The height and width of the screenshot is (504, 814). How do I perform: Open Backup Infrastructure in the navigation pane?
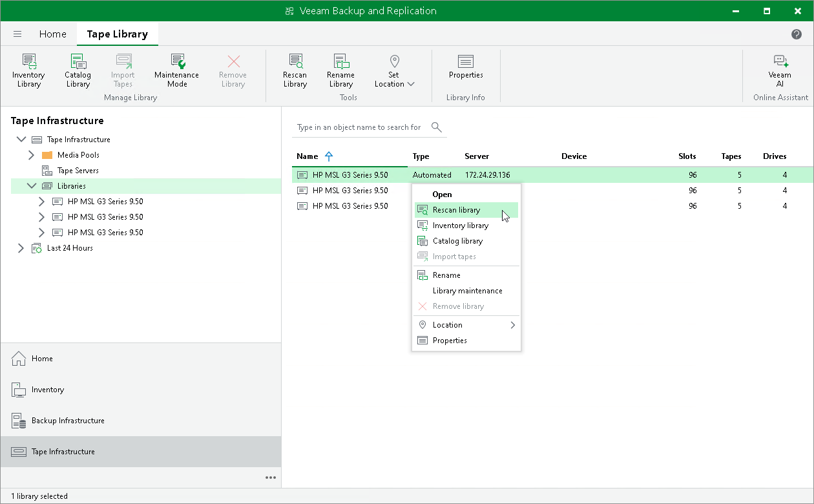pyautogui.click(x=141, y=421)
